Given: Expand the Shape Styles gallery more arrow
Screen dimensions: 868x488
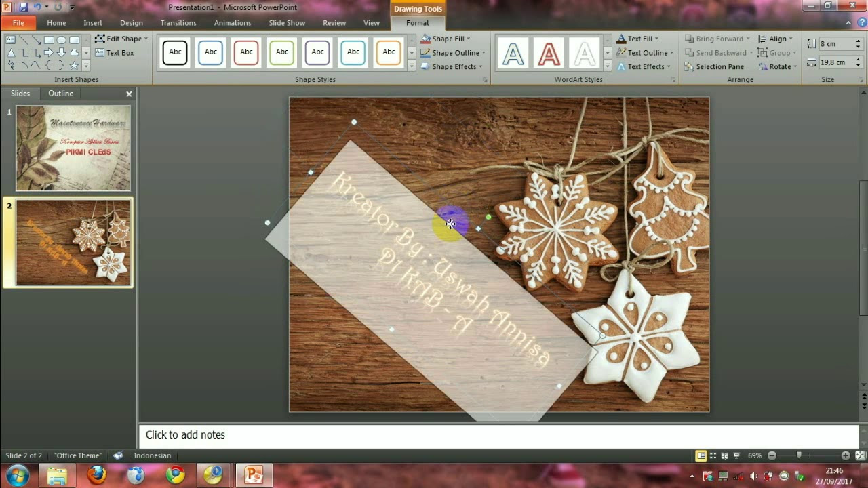Looking at the screenshot, I should [x=412, y=66].
